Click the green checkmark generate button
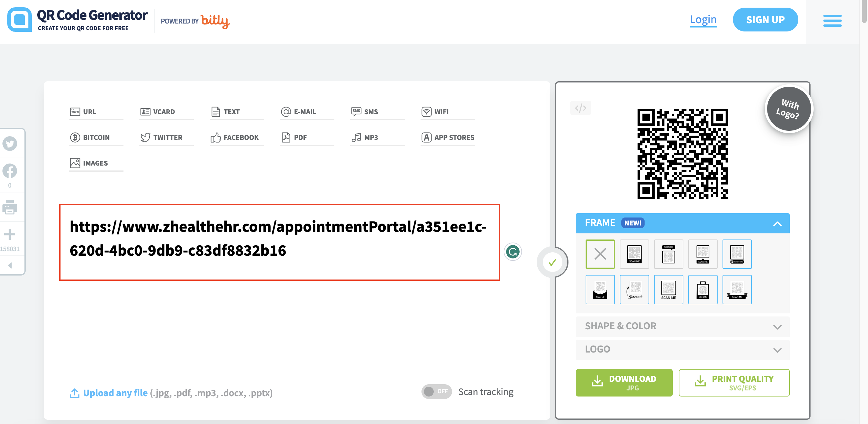Screen dimensions: 868x424 [x=552, y=262]
